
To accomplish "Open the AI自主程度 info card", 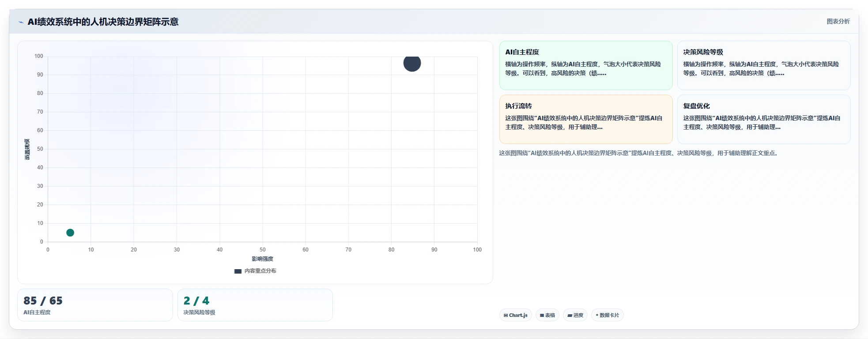I will click(x=586, y=65).
